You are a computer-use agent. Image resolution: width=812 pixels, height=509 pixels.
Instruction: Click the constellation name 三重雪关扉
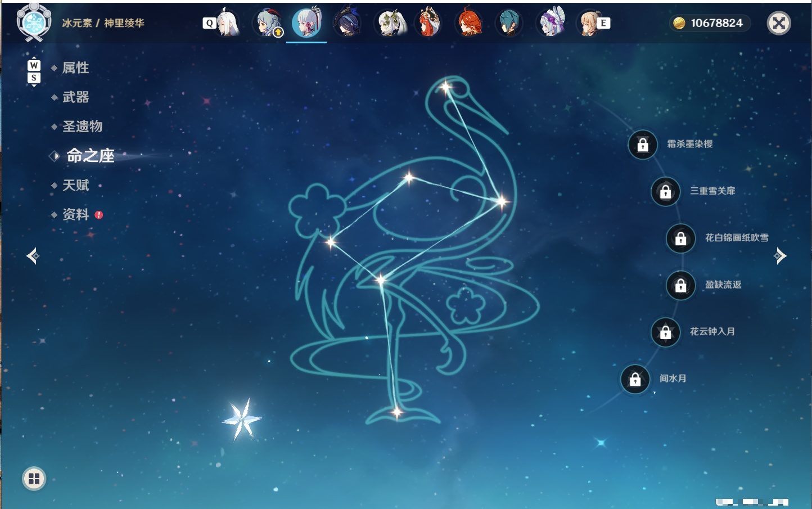tap(712, 191)
